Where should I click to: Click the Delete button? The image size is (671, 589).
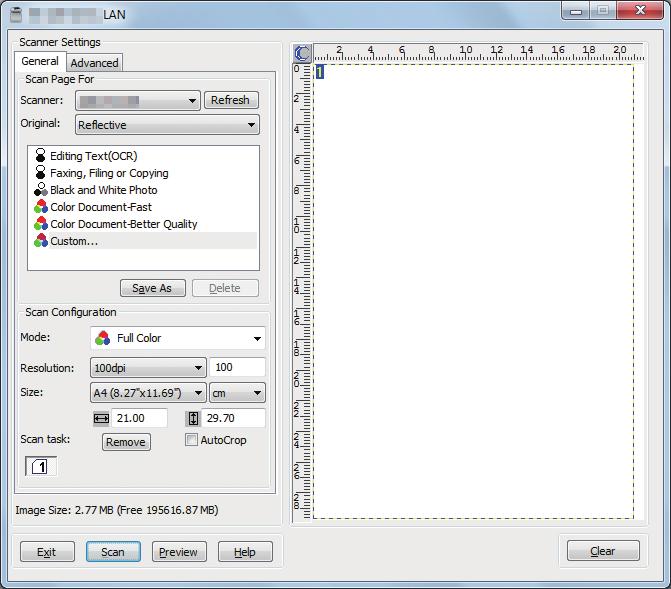point(226,288)
